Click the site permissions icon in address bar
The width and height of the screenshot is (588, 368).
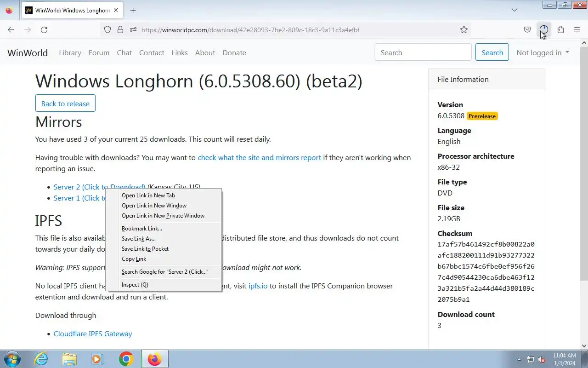tap(133, 30)
